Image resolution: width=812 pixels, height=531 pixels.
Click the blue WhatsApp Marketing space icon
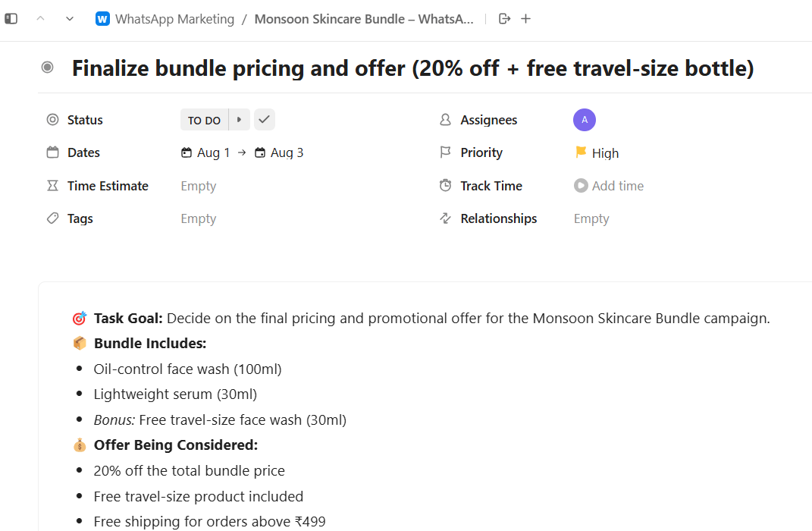(x=102, y=19)
